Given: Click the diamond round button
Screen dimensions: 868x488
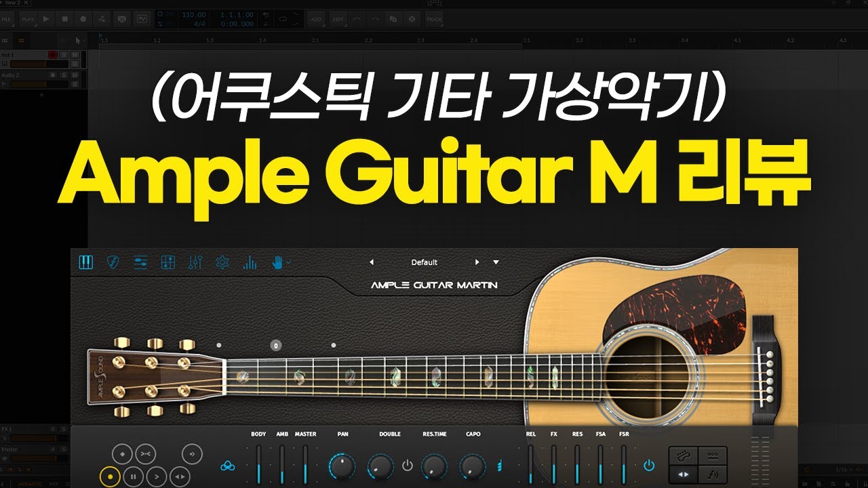Looking at the screenshot, I should coord(122,453).
